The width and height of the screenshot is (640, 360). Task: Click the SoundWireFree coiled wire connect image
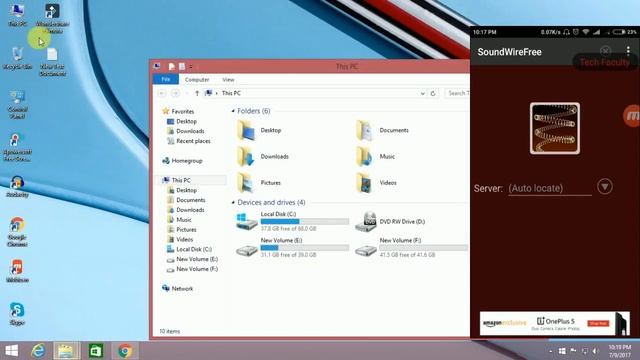(555, 128)
